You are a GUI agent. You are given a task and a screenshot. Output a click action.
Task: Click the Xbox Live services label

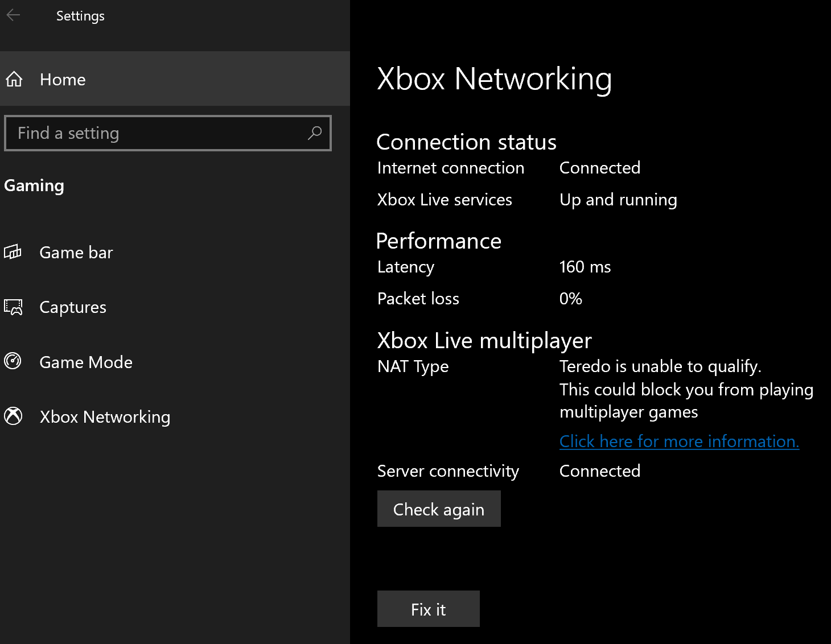tap(445, 200)
